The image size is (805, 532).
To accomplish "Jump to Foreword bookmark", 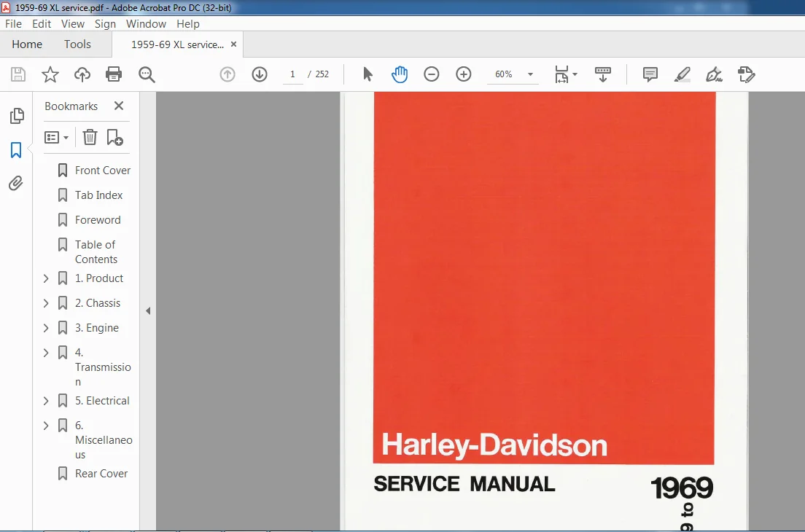I will [x=98, y=219].
